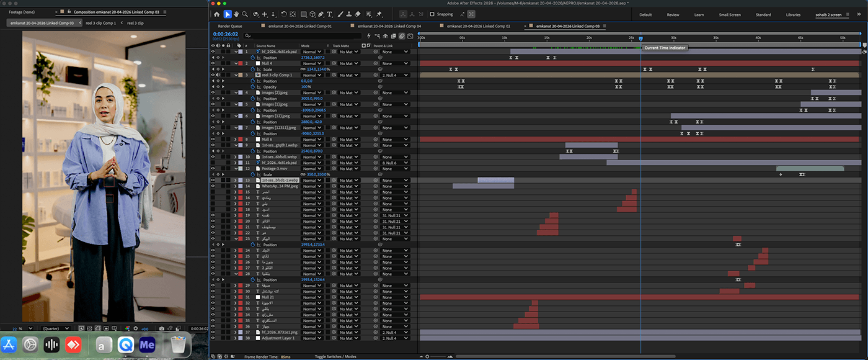Open the (Quarter) resolution dropdown in viewer
Image resolution: width=868 pixels, height=360 pixels.
[x=56, y=328]
